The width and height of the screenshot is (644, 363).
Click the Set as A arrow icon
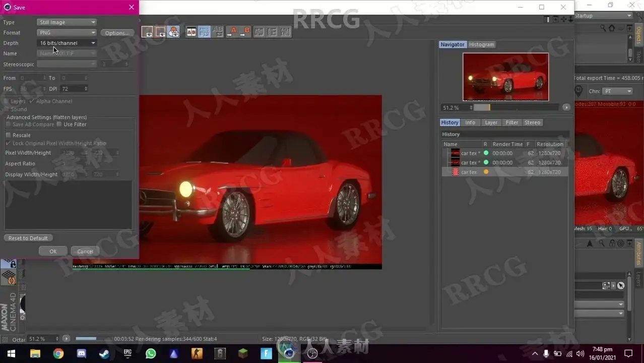(x=231, y=32)
